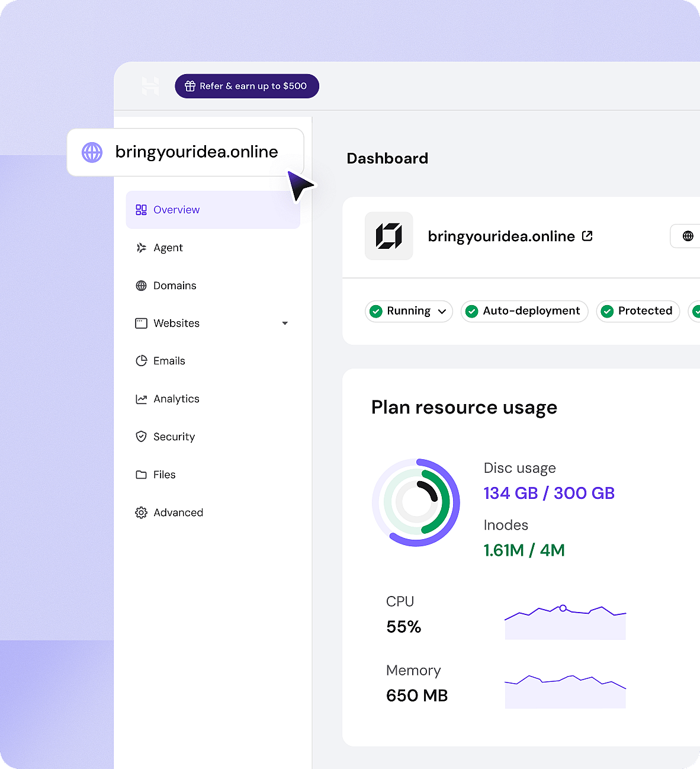
Task: Click the site logo thumbnail on the dashboard card
Action: [389, 236]
